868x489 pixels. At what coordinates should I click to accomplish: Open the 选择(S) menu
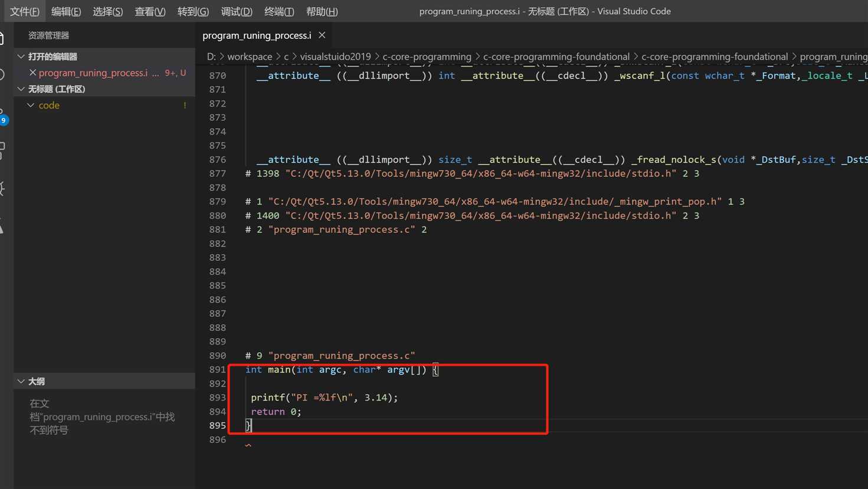pyautogui.click(x=108, y=11)
